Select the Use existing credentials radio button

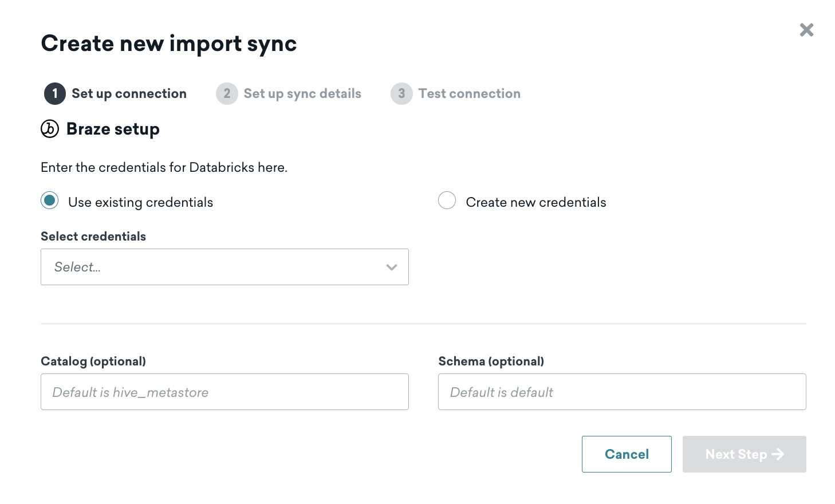click(50, 200)
